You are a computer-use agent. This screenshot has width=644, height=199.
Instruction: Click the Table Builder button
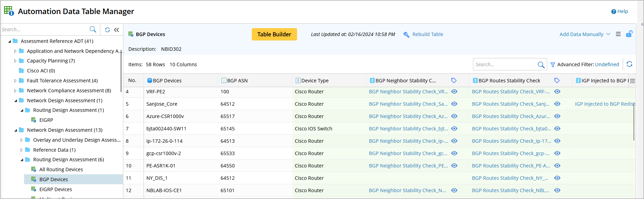(x=274, y=34)
